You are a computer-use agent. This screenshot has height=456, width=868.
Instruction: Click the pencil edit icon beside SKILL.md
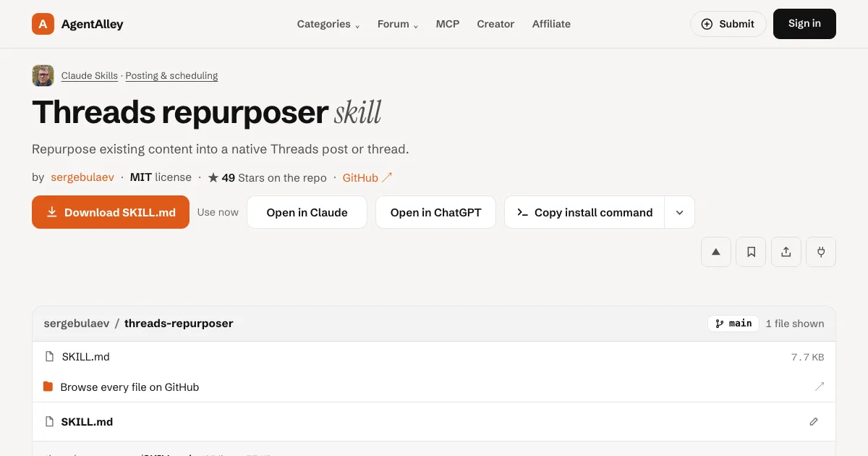tap(814, 421)
